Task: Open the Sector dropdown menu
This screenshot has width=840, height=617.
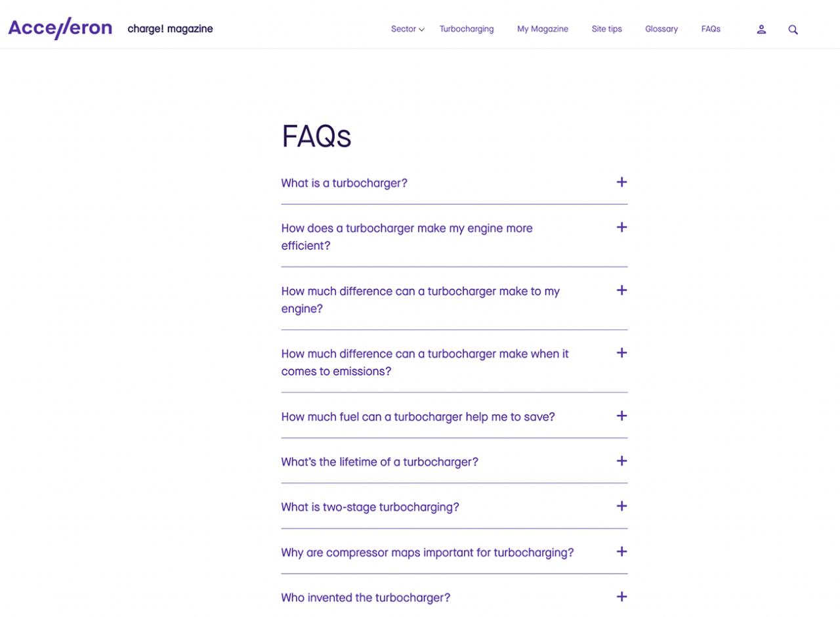Action: coord(408,29)
